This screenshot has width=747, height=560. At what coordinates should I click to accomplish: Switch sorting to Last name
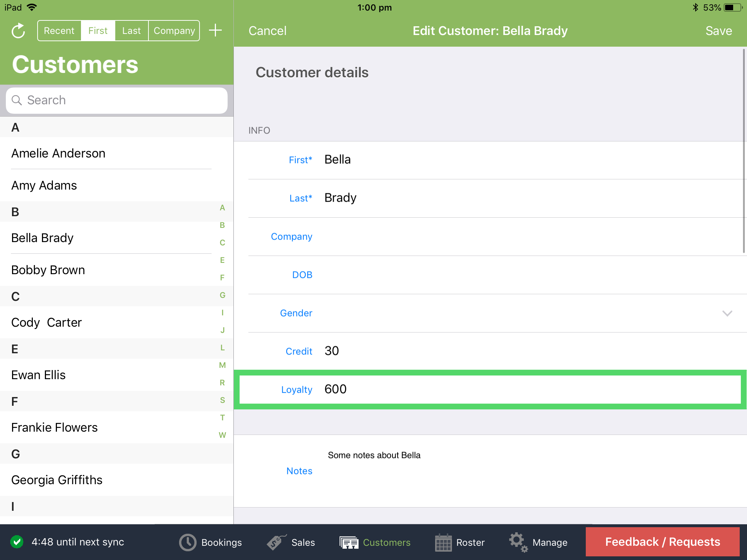click(131, 30)
